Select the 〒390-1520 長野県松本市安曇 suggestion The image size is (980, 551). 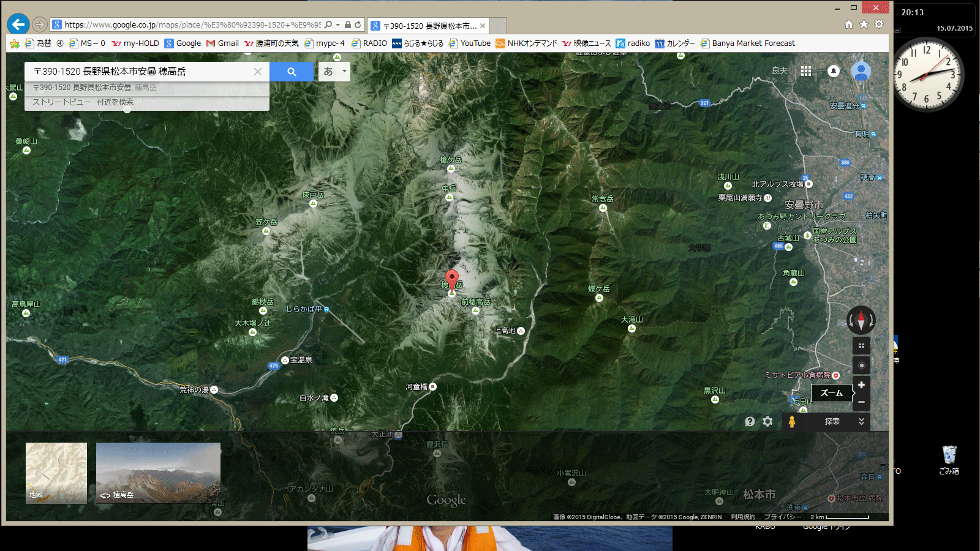pyautogui.click(x=147, y=88)
